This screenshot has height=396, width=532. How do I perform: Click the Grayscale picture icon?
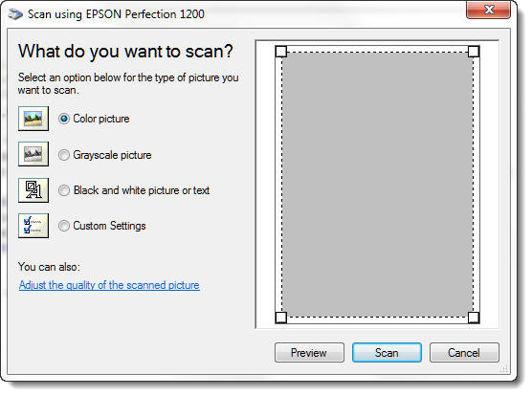(33, 154)
